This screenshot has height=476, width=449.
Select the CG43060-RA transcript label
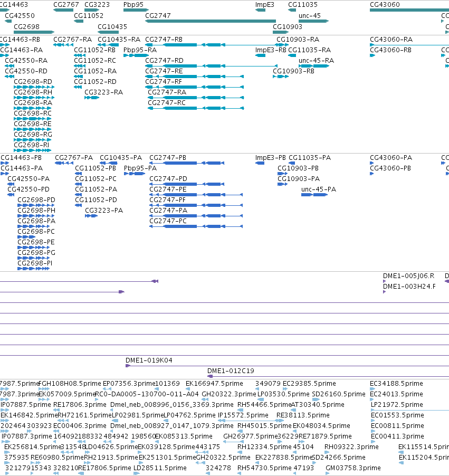[x=391, y=40]
